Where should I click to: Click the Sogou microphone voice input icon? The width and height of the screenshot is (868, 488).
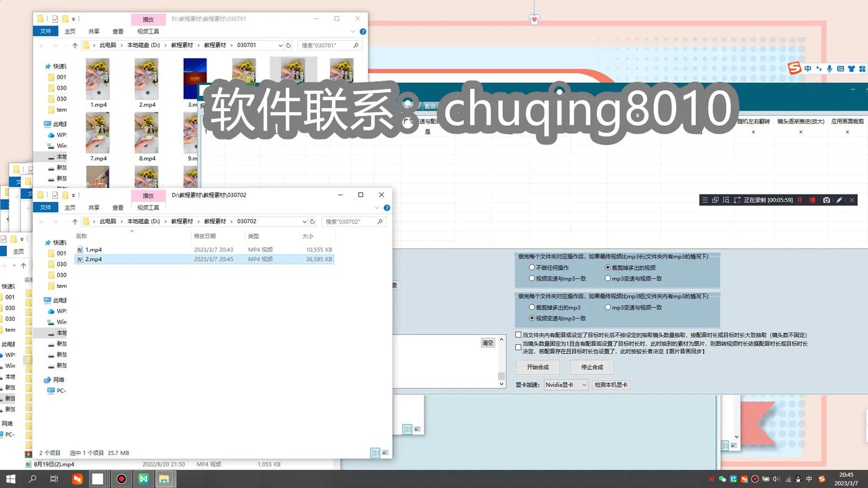[830, 69]
